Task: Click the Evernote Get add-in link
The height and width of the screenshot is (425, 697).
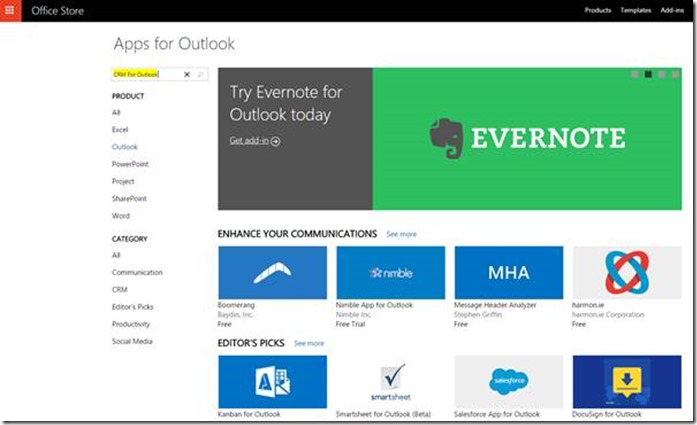Action: point(254,141)
